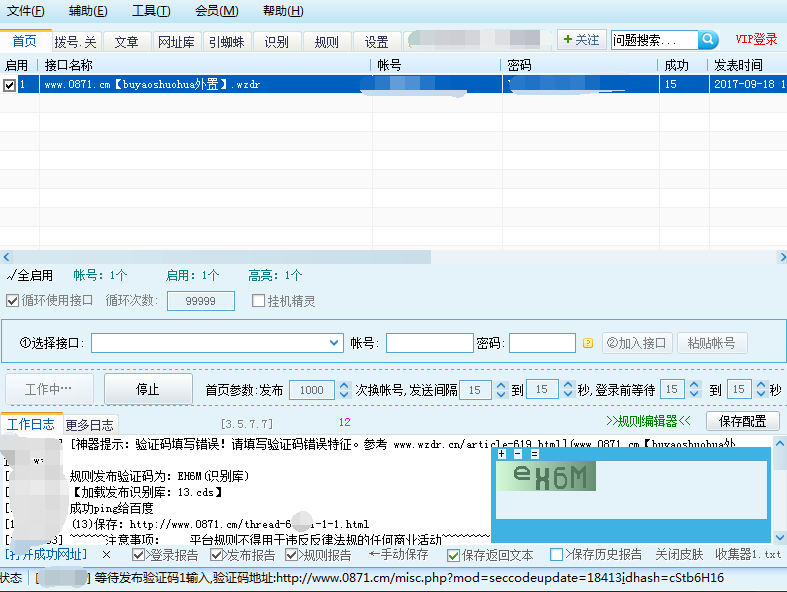This screenshot has height=592, width=787.
Task: Switch to the 工作日志 tab
Action: coord(32,424)
